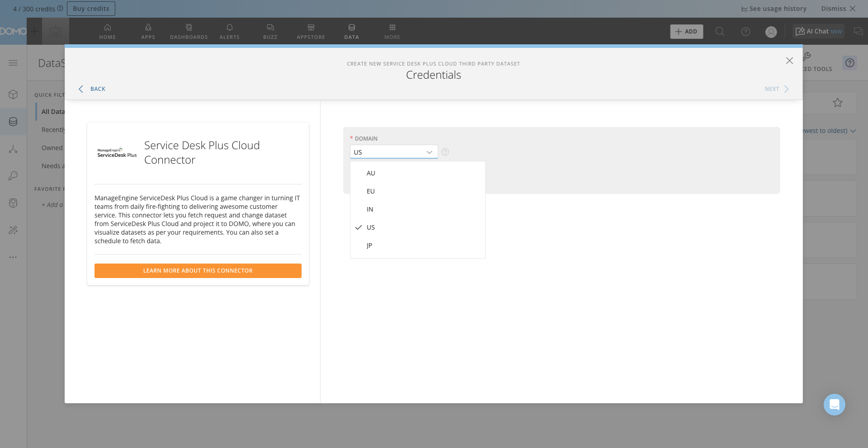Open the wrench tools icon
This screenshot has height=448, width=868.
click(807, 57)
